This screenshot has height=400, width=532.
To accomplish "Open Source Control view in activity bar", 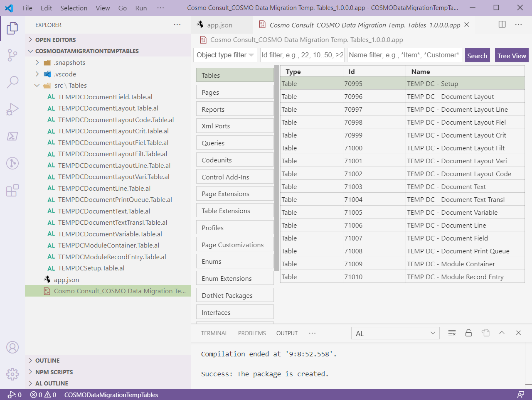I will point(12,55).
